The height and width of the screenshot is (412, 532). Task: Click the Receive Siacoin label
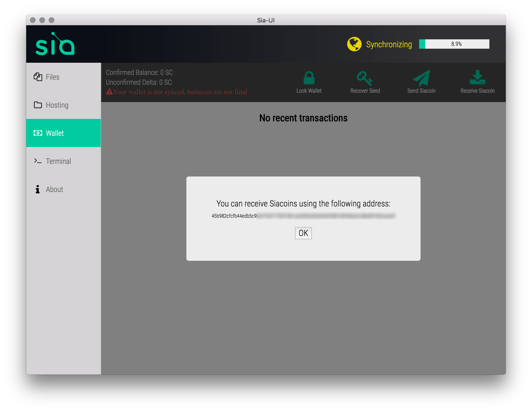pyautogui.click(x=477, y=91)
